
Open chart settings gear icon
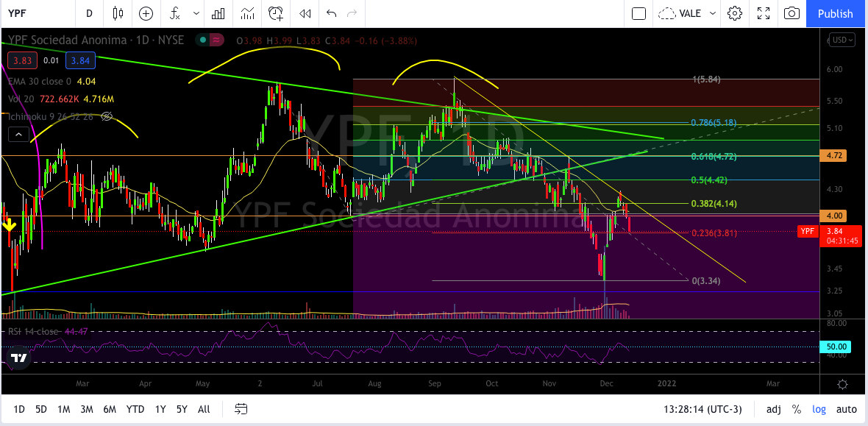click(x=735, y=13)
